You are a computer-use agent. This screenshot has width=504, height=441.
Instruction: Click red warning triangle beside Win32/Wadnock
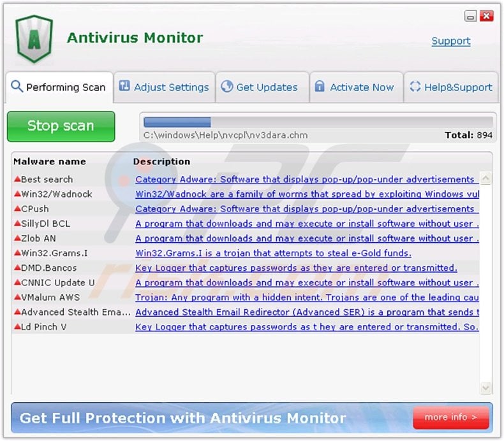pyautogui.click(x=17, y=194)
